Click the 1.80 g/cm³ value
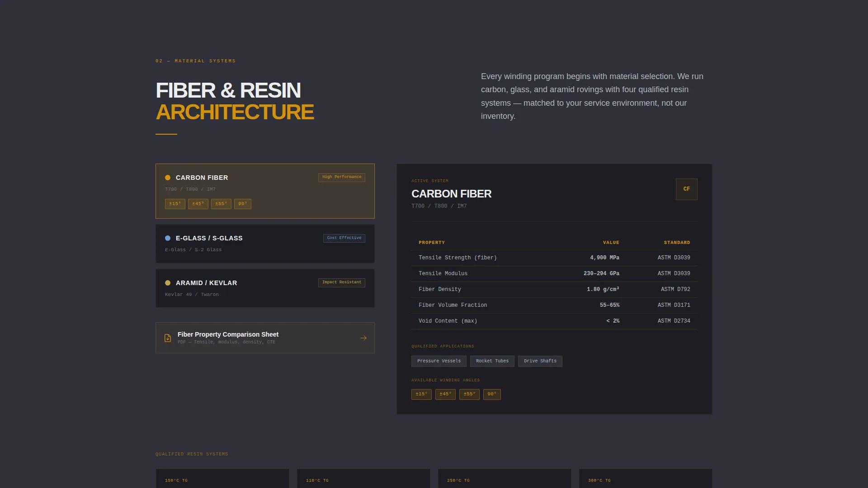The width and height of the screenshot is (868, 488). pyautogui.click(x=603, y=289)
